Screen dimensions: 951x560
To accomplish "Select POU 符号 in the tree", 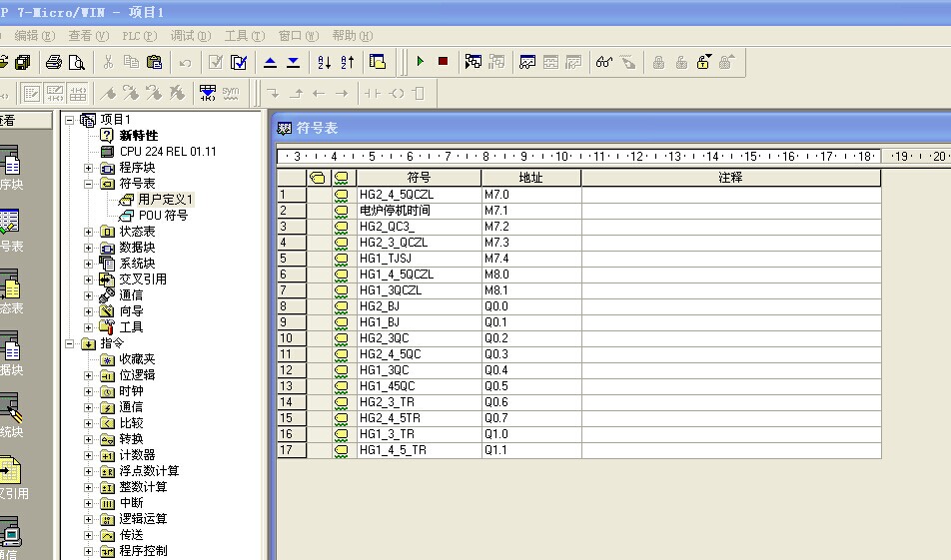I will click(162, 216).
